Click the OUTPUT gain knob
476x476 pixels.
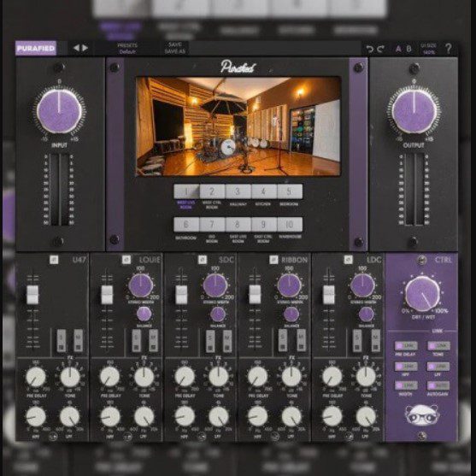[x=414, y=111]
